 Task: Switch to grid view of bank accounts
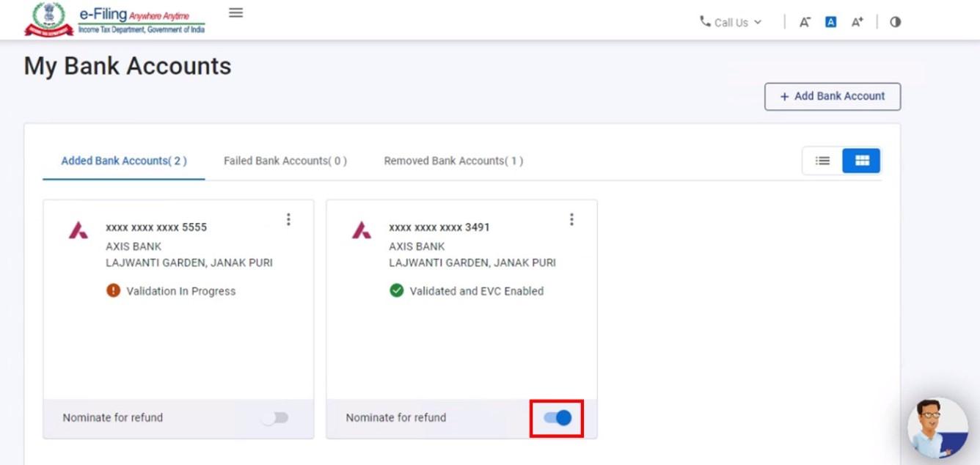(860, 160)
